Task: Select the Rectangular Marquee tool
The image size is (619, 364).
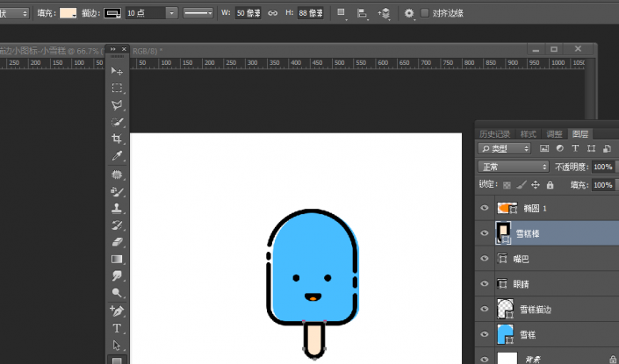Action: 117,88
